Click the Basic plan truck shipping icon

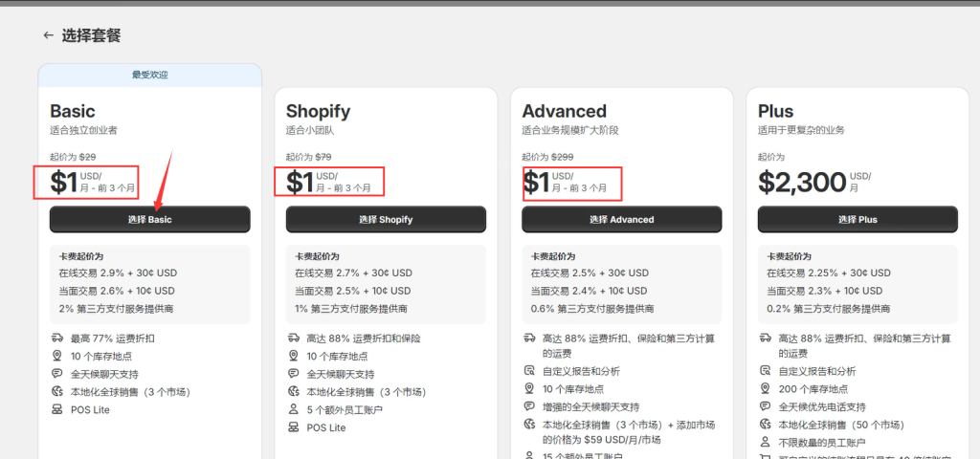pos(56,338)
